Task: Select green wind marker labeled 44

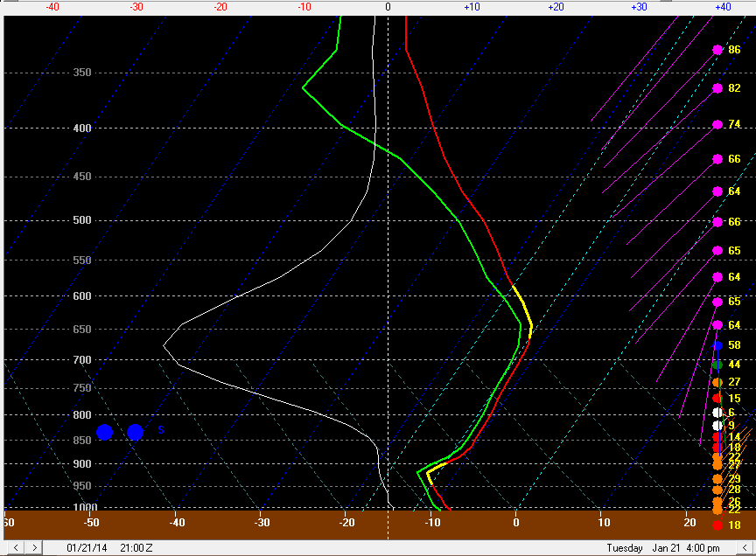Action: tap(717, 365)
